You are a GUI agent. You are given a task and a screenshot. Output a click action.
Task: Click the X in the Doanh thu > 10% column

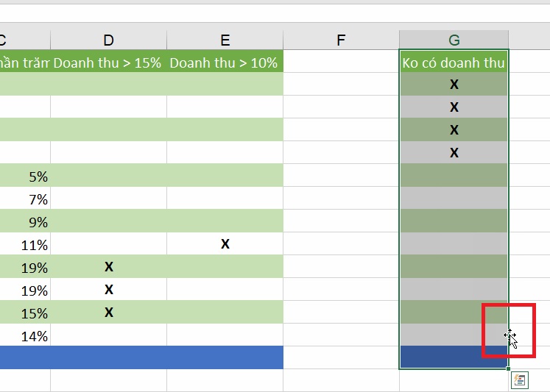225,244
